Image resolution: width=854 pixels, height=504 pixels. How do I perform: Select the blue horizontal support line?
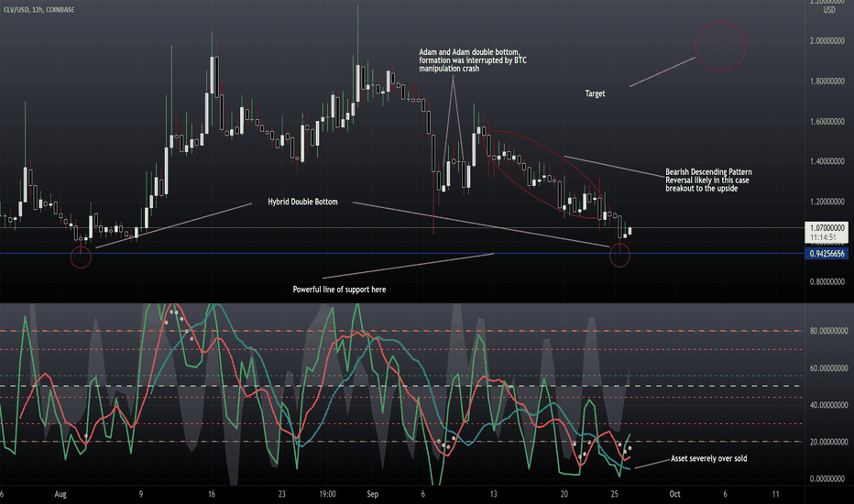tap(402, 253)
